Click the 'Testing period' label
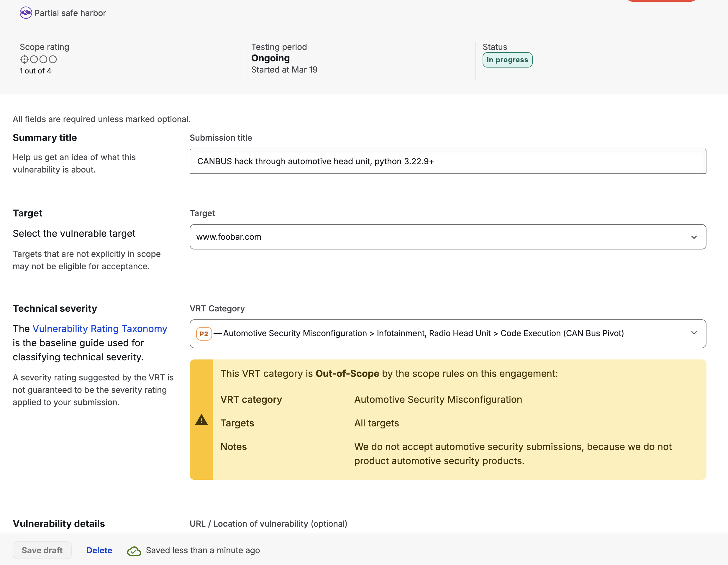This screenshot has height=565, width=728. pyautogui.click(x=279, y=47)
